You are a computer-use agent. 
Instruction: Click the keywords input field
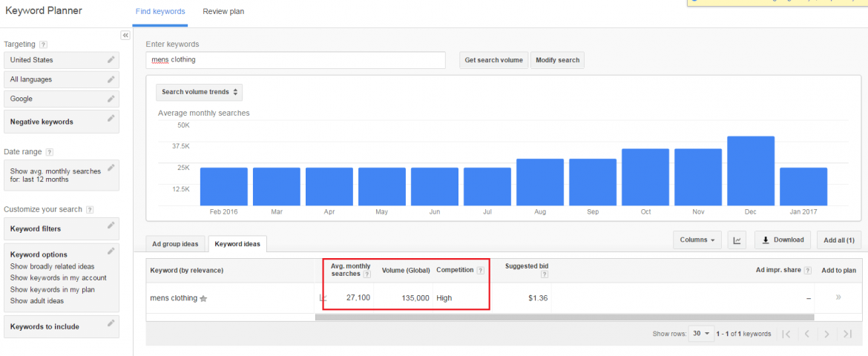[x=295, y=60]
